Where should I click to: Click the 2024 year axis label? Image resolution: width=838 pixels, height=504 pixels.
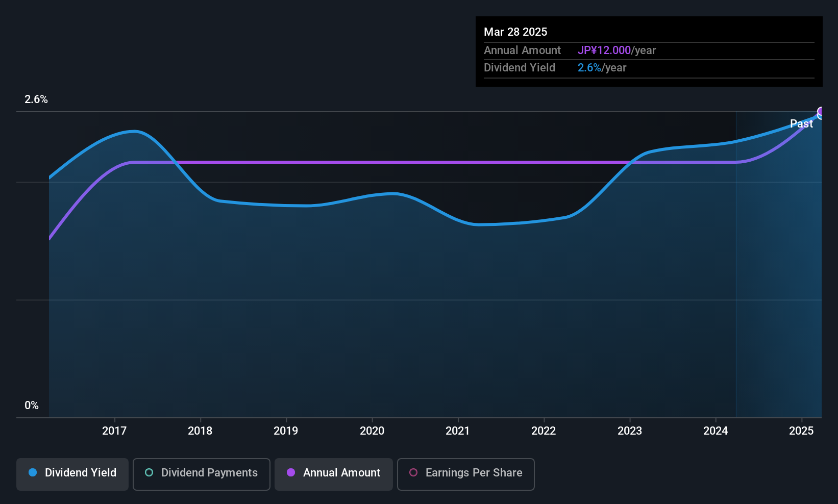716,431
